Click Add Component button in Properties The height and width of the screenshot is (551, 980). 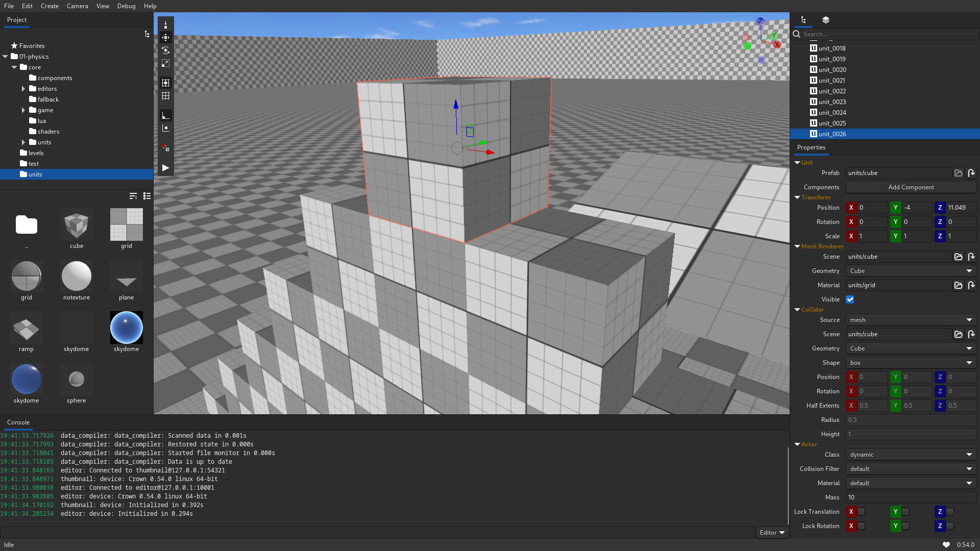[x=911, y=186]
